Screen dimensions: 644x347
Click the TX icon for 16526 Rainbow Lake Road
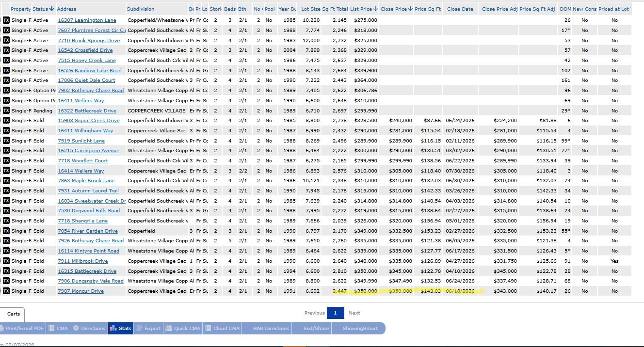pyautogui.click(x=6, y=70)
